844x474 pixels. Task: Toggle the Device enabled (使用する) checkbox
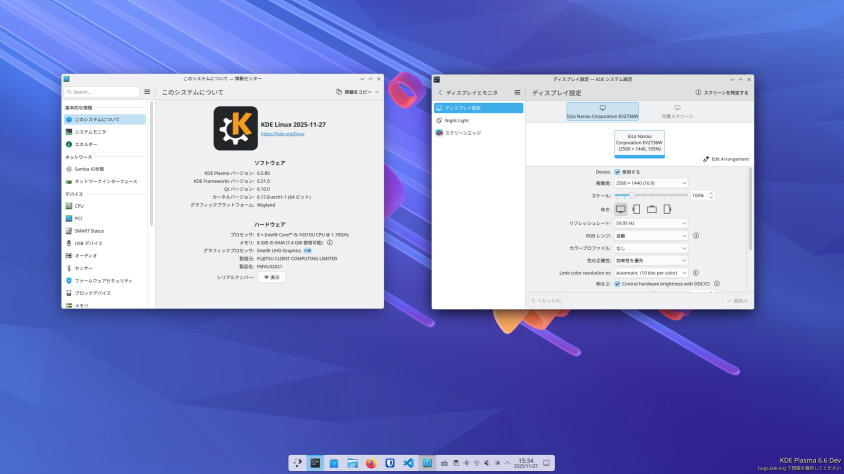[617, 171]
